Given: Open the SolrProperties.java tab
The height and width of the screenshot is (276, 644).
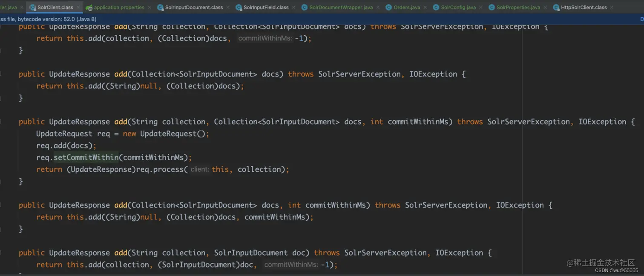Looking at the screenshot, I should (518, 7).
